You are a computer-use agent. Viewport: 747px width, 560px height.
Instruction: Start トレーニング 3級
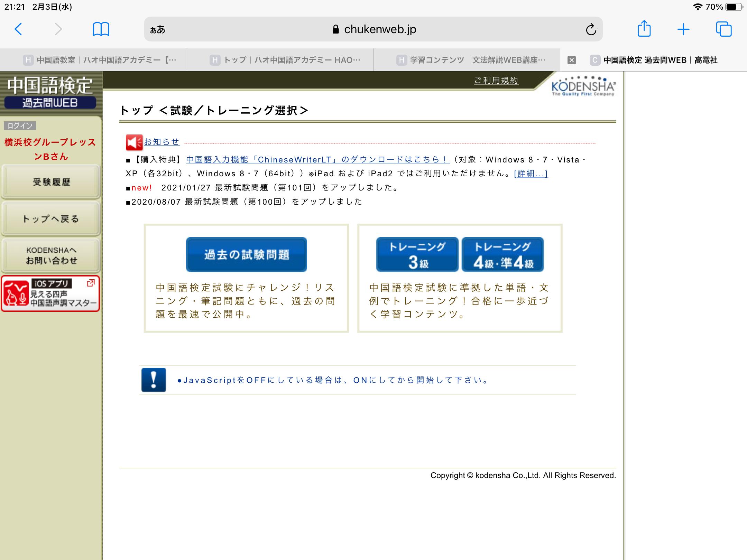(x=417, y=254)
